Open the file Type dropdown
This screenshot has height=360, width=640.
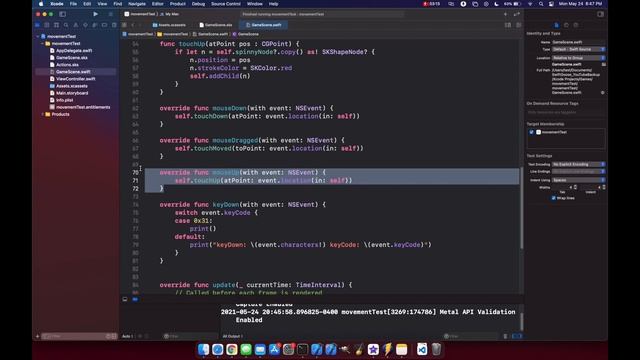578,49
